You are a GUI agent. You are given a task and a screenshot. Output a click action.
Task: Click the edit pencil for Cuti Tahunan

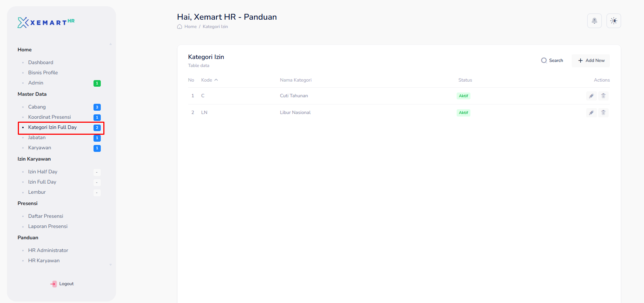[x=591, y=96]
